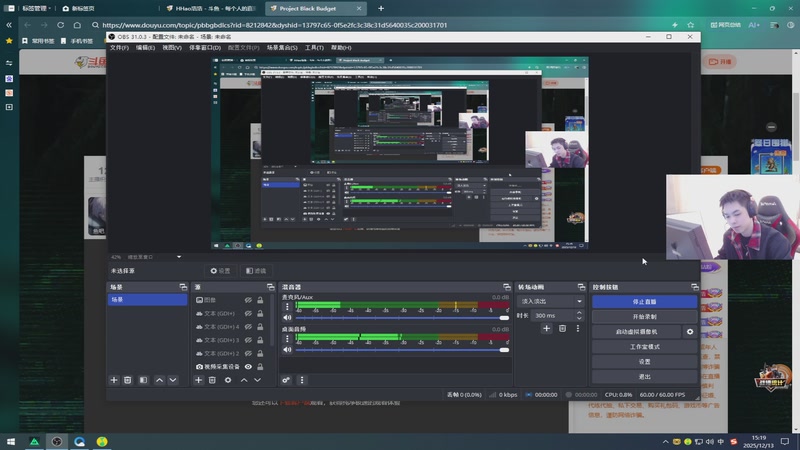Open OBS 文件(F) menu
Screen dimensions: 800x450
click(x=119, y=47)
